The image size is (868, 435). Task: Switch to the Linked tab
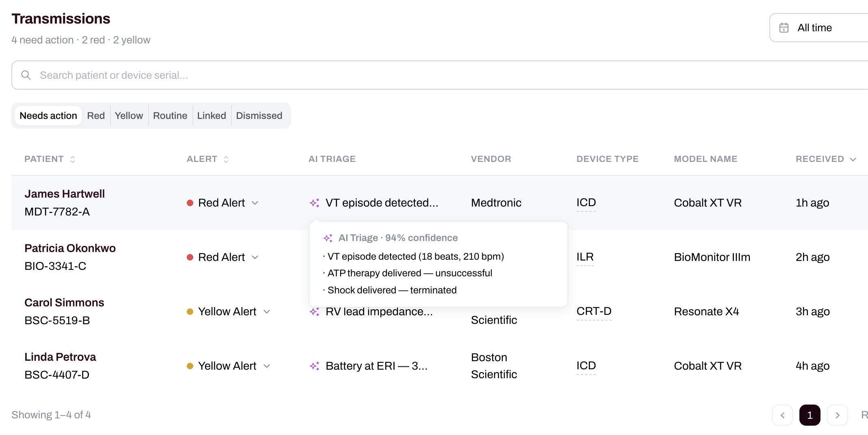tap(212, 116)
